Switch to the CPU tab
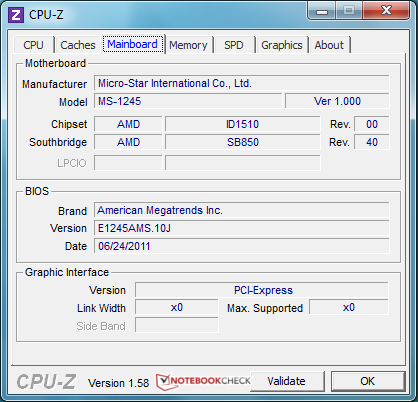 [x=34, y=45]
